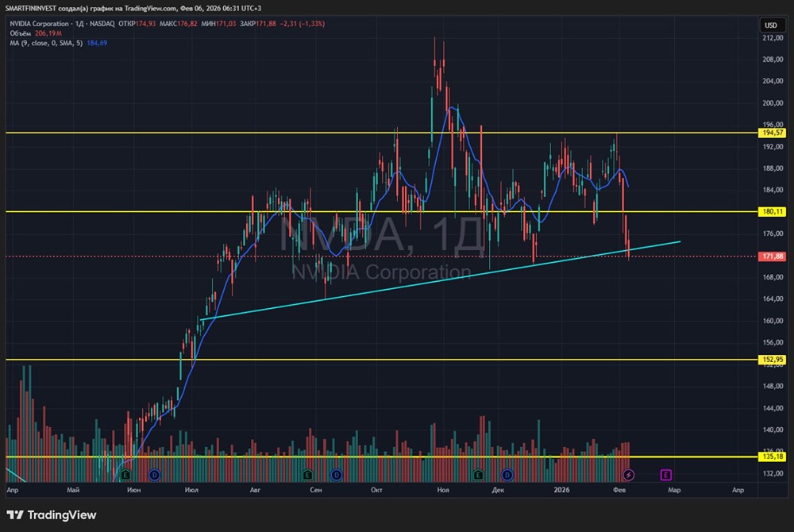Viewport: 794px width, 532px height.
Task: Click the SMARTFININVEST header attribution text
Action: (x=133, y=8)
